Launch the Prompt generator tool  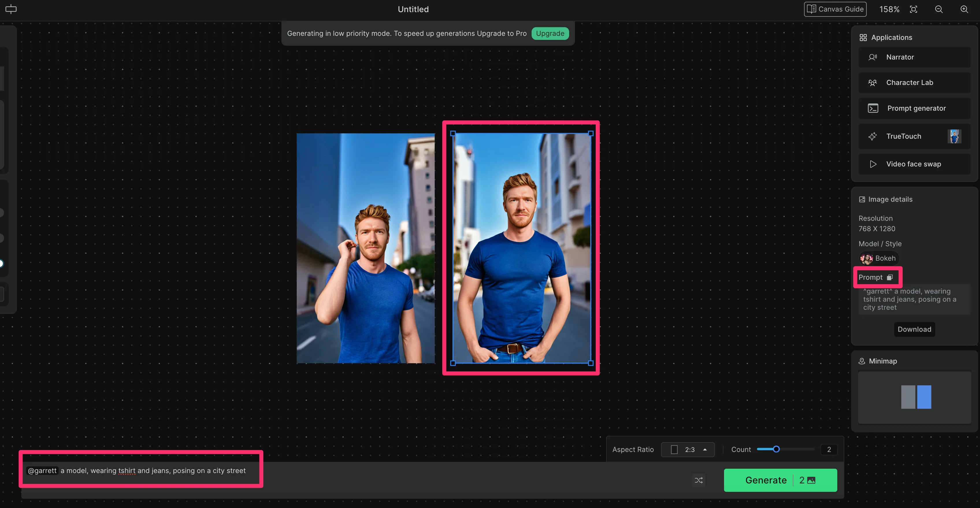914,108
